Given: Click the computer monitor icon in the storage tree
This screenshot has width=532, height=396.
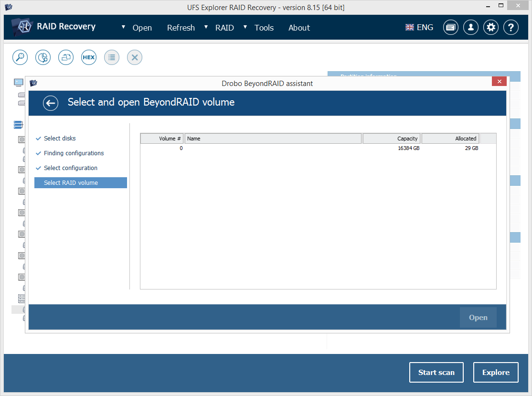Looking at the screenshot, I should (18, 82).
